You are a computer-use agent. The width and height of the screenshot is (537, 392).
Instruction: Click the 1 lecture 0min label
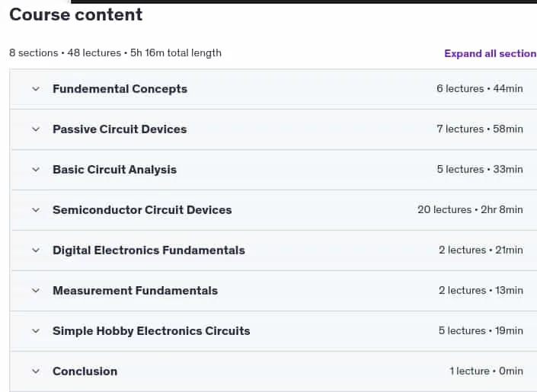coord(486,371)
